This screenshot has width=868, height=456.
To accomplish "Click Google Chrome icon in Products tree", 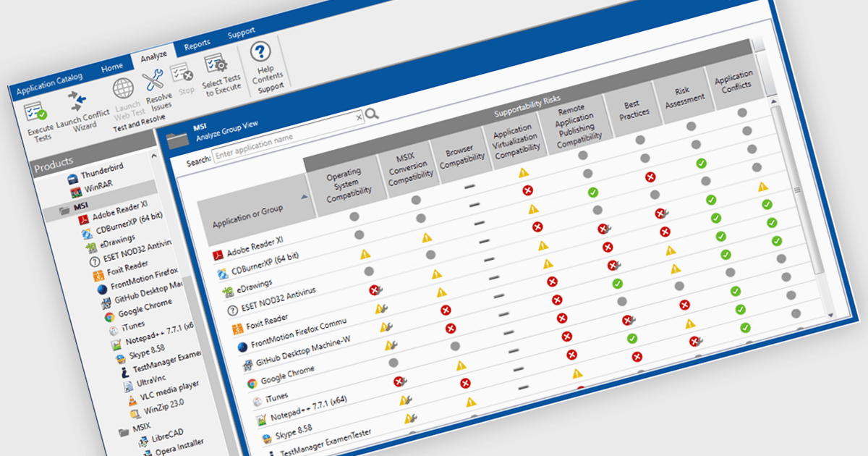I will (109, 316).
